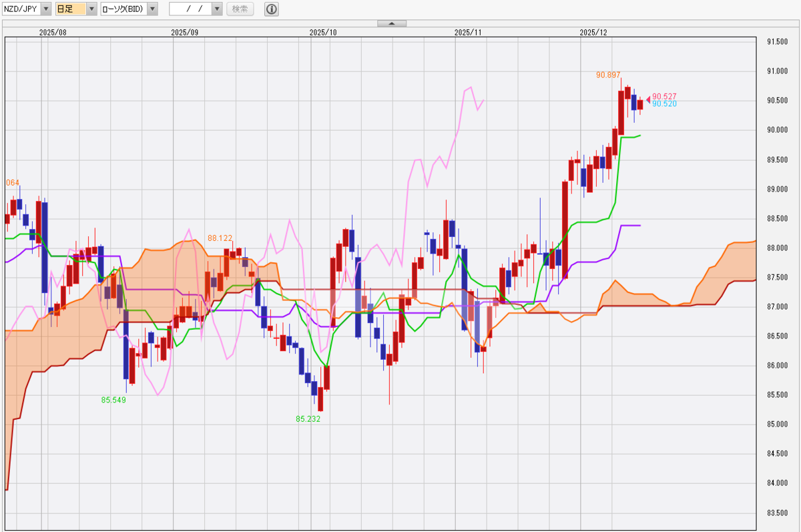Select the 2025/10 time axis label
801x532 pixels.
click(323, 32)
